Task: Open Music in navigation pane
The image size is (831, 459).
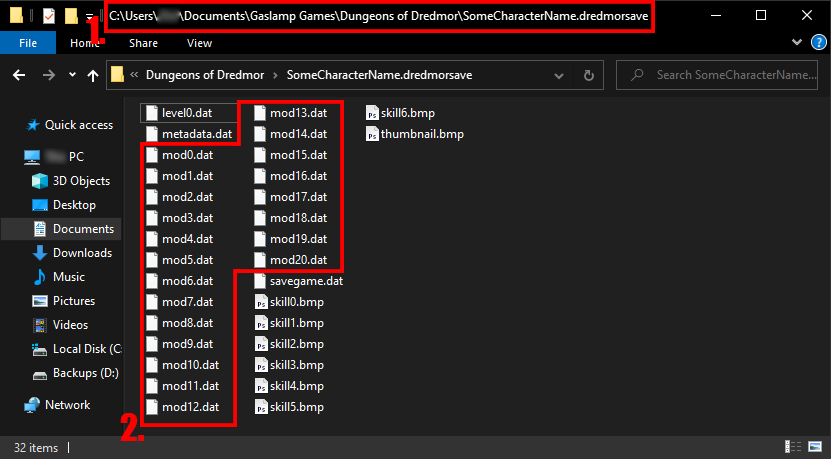Action: [58, 277]
